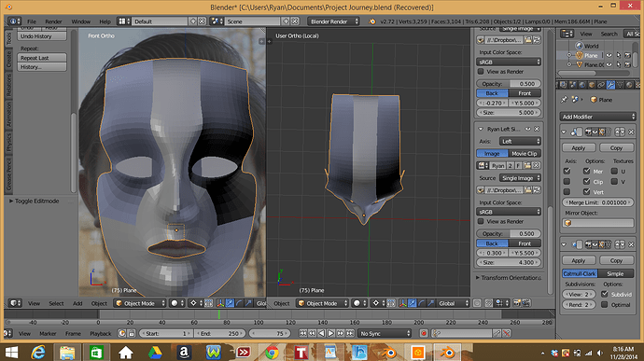Open Object Mode dropdown in left viewport
644x361 pixels.
point(140,303)
